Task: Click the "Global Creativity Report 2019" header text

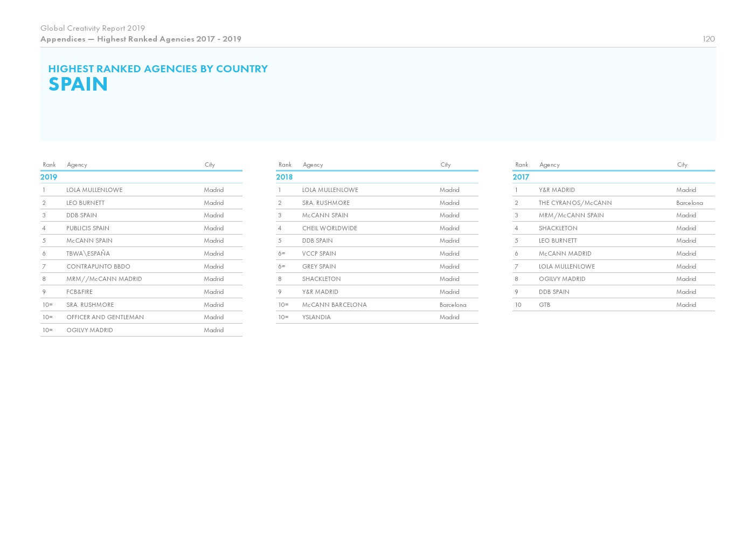Action: [x=93, y=28]
